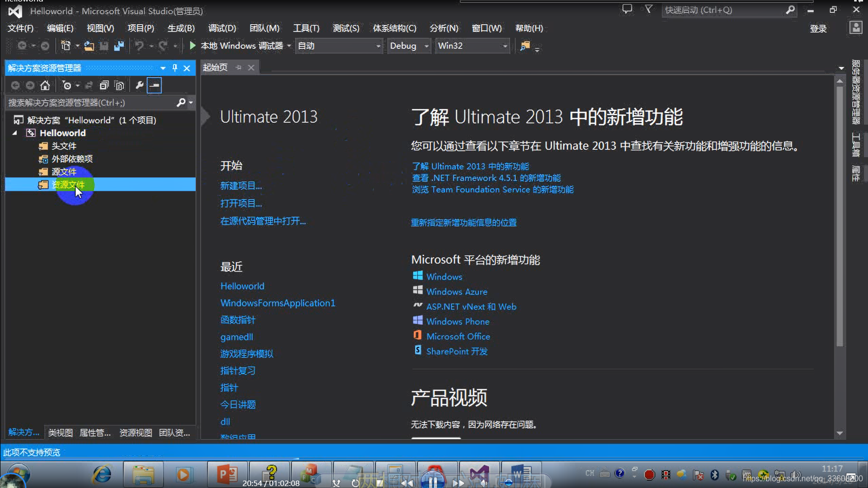
Task: Click 登录 to sign in
Action: click(x=818, y=29)
